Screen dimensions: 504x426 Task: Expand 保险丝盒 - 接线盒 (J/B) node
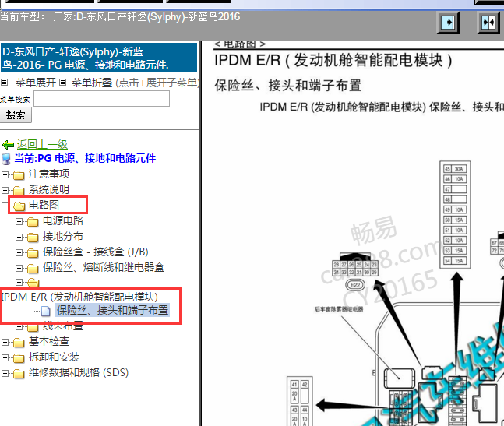point(19,252)
